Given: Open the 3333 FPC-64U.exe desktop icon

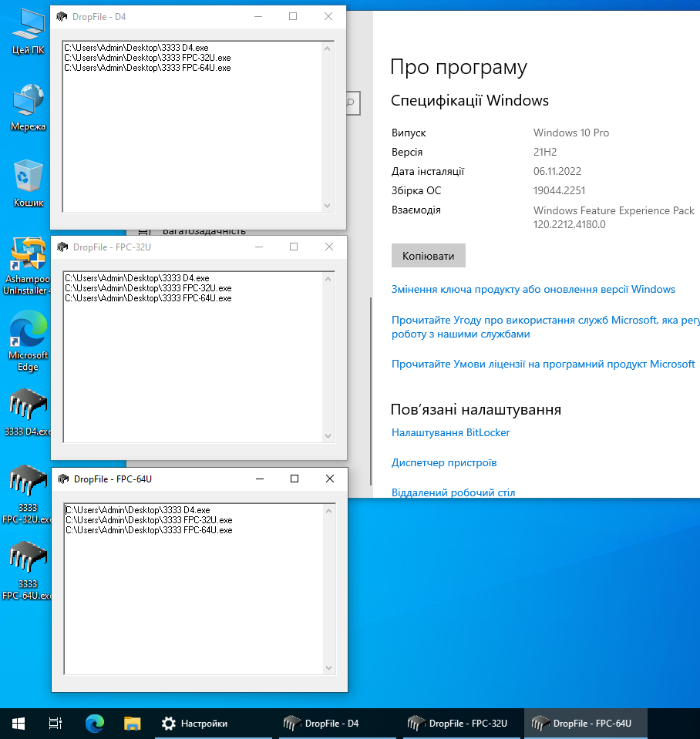Looking at the screenshot, I should coord(27,558).
